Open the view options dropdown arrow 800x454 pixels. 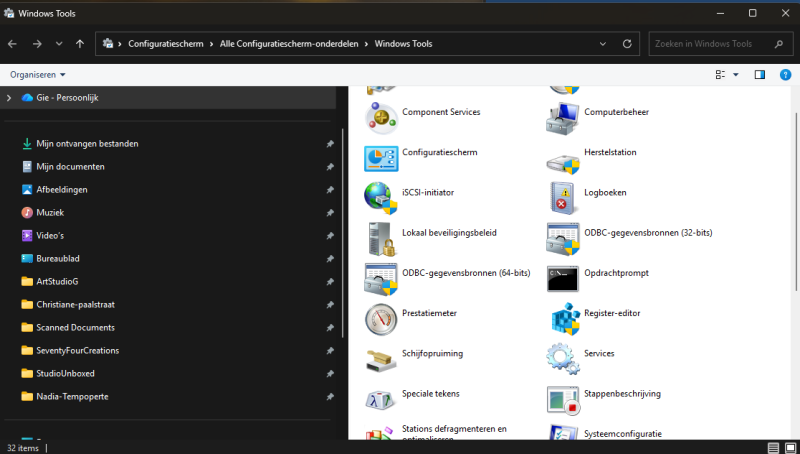pos(736,75)
